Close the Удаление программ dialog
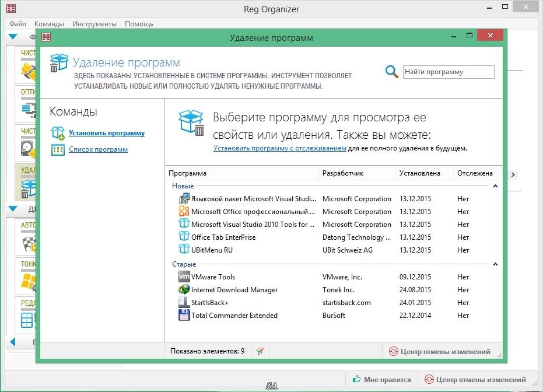 pos(490,36)
